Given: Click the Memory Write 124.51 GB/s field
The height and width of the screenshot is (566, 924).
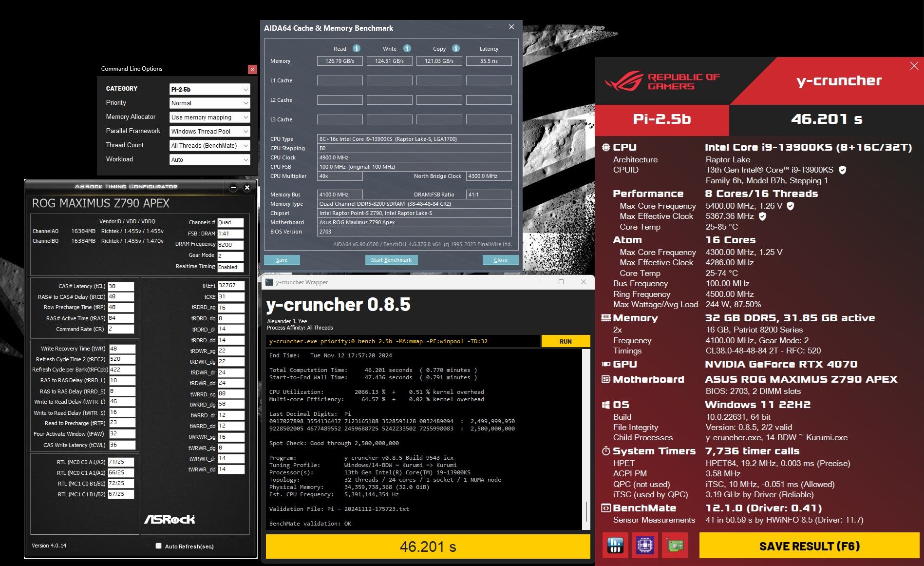Looking at the screenshot, I should (x=390, y=61).
